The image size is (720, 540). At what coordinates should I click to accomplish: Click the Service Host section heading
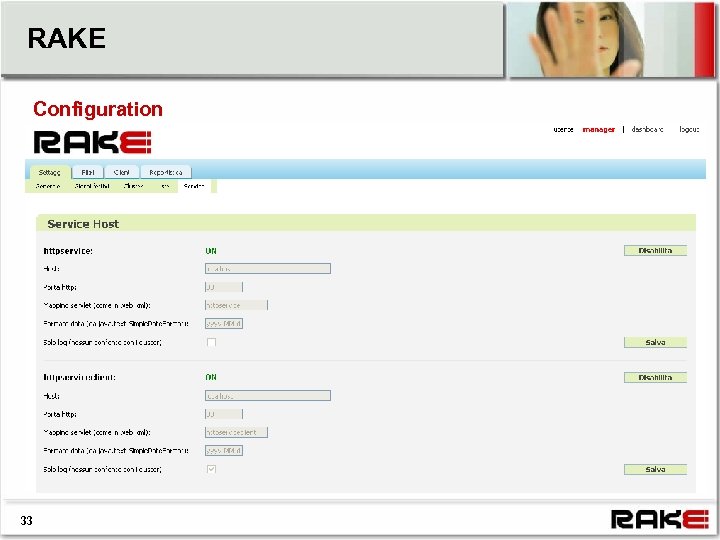[83, 224]
